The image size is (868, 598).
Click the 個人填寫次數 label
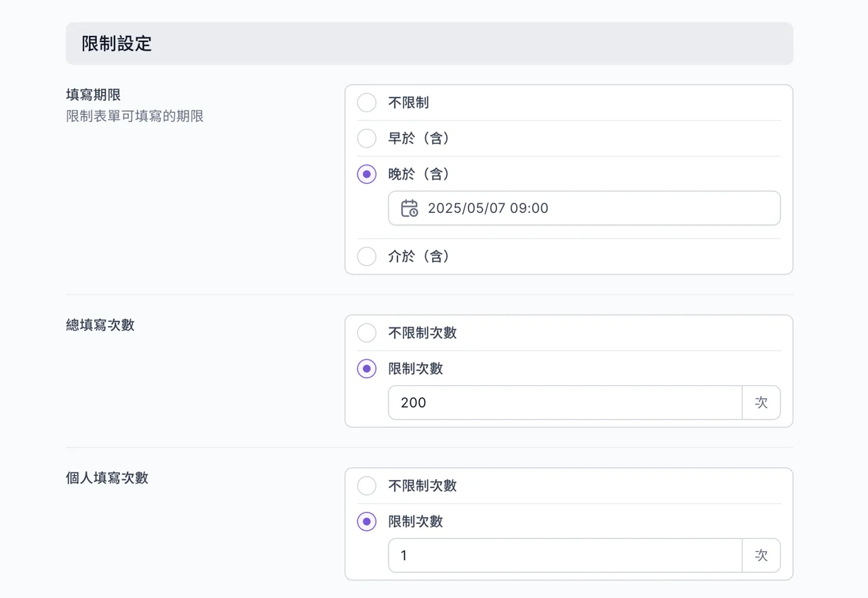[x=107, y=478]
